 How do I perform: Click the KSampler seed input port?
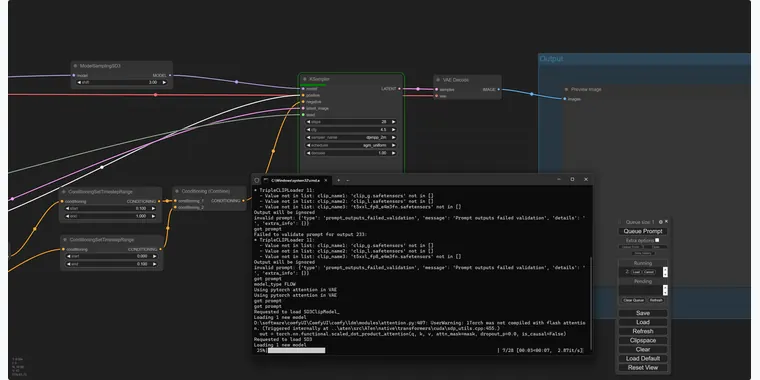[x=303, y=115]
